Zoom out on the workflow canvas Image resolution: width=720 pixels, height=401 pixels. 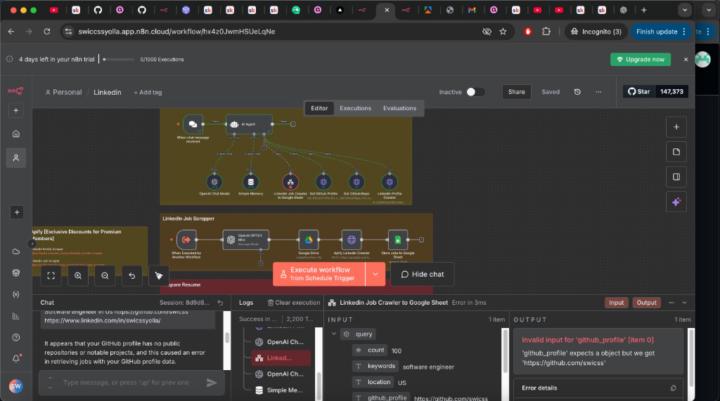pos(105,274)
